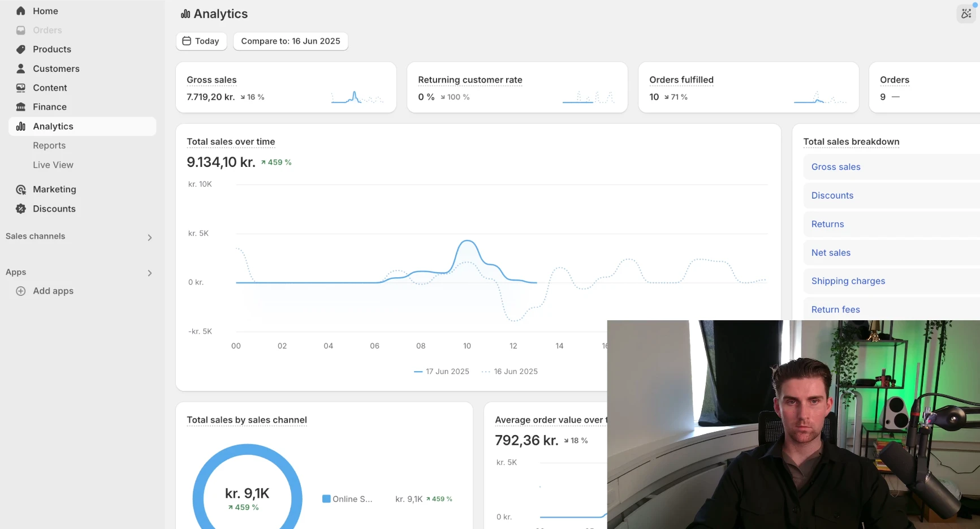Image resolution: width=980 pixels, height=529 pixels.
Task: Open the Returning customer rate card
Action: [517, 87]
